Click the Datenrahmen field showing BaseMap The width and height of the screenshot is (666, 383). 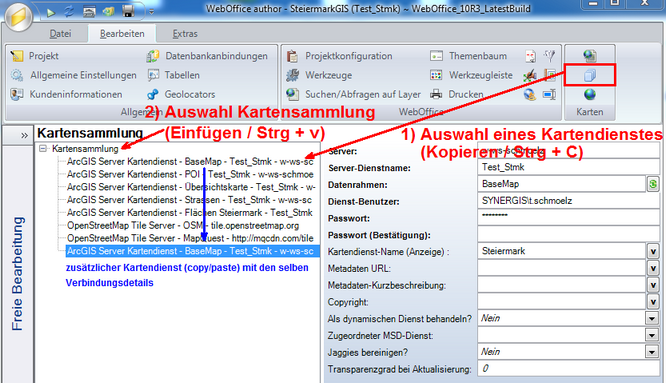(562, 184)
